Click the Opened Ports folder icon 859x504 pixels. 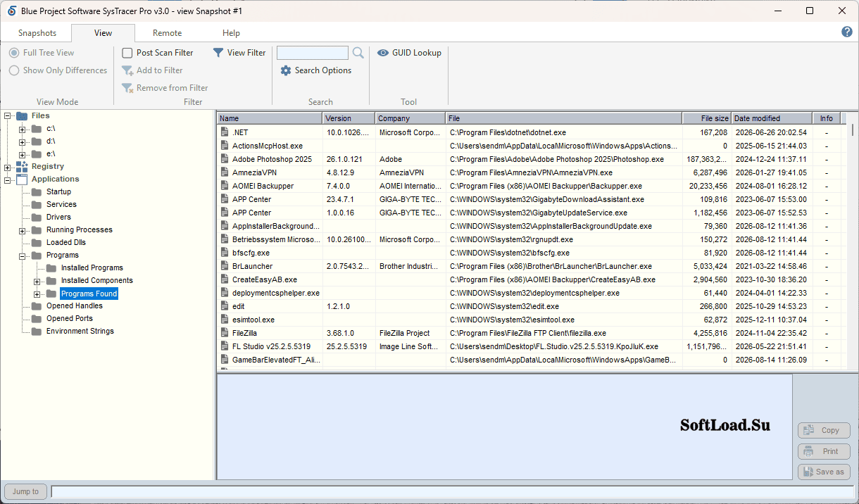[37, 318]
